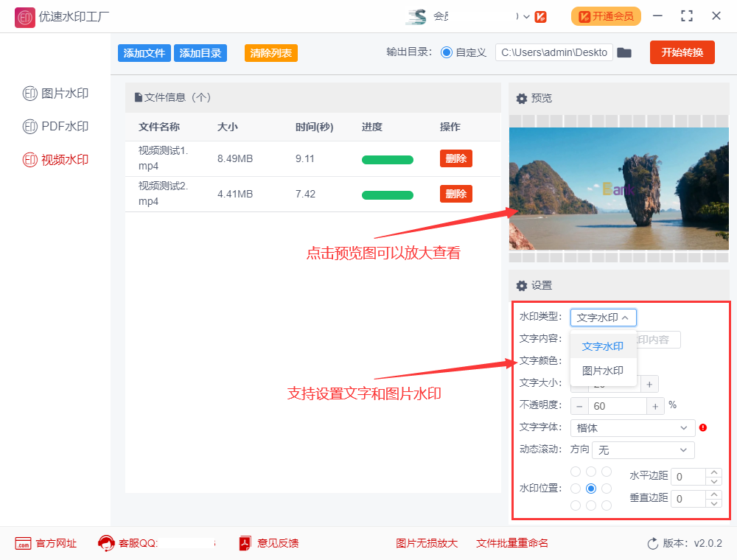Click 删除 to remove 视频测试1.mp4
Viewport: 737px width, 560px height.
pyautogui.click(x=455, y=158)
